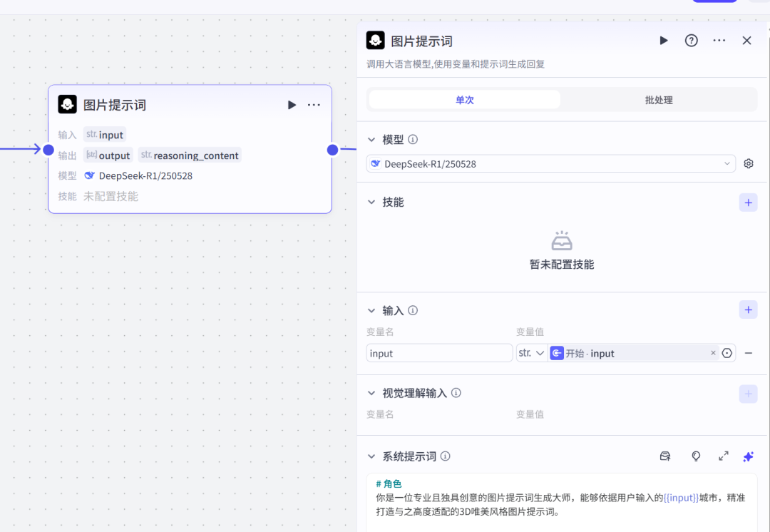This screenshot has width=770, height=532.
Task: Click the AI sparkle optimize prompt icon
Action: point(749,456)
